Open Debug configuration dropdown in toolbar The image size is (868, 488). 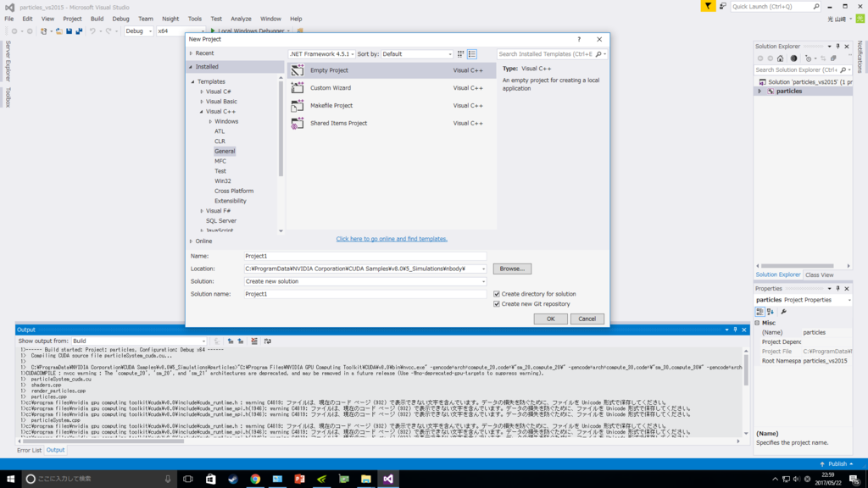(138, 31)
